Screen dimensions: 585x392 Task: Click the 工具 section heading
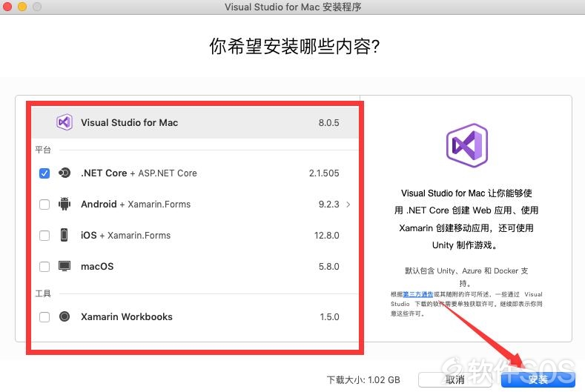[43, 293]
